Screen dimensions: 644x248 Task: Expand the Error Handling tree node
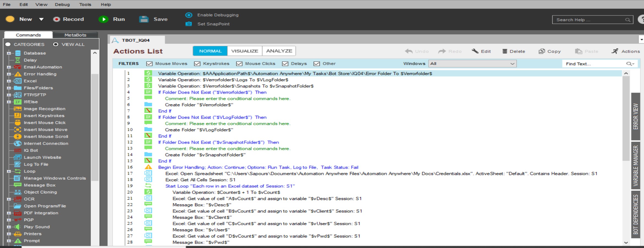9,74
